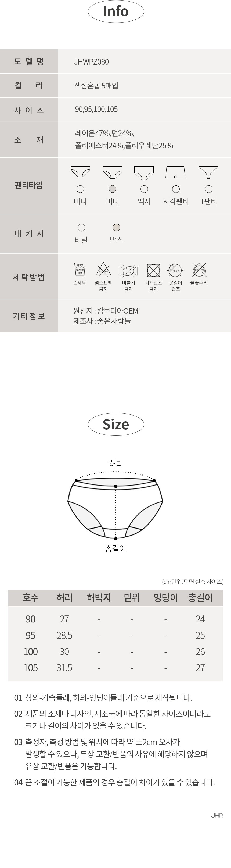Click the Info section heading
Screen dimensions: 231x868
116,12
